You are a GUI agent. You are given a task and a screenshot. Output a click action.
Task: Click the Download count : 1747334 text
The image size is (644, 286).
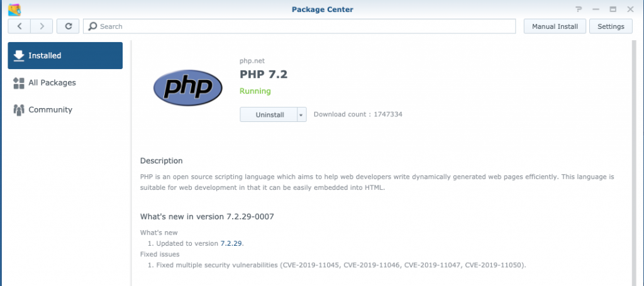[x=358, y=114]
